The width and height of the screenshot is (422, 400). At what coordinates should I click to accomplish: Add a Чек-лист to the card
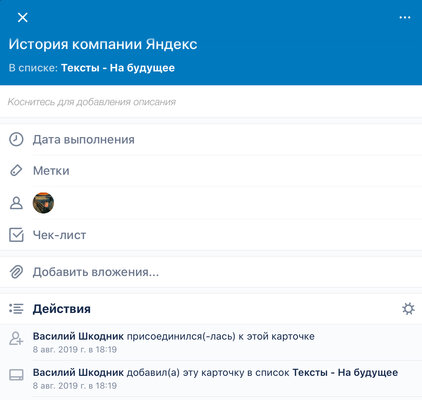[x=59, y=235]
